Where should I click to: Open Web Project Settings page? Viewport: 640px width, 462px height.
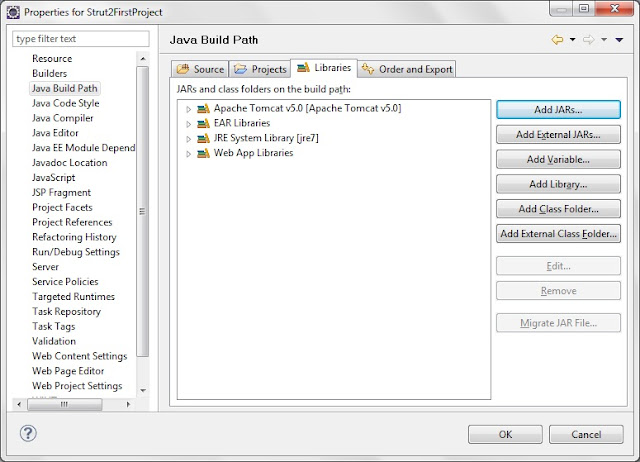click(77, 386)
